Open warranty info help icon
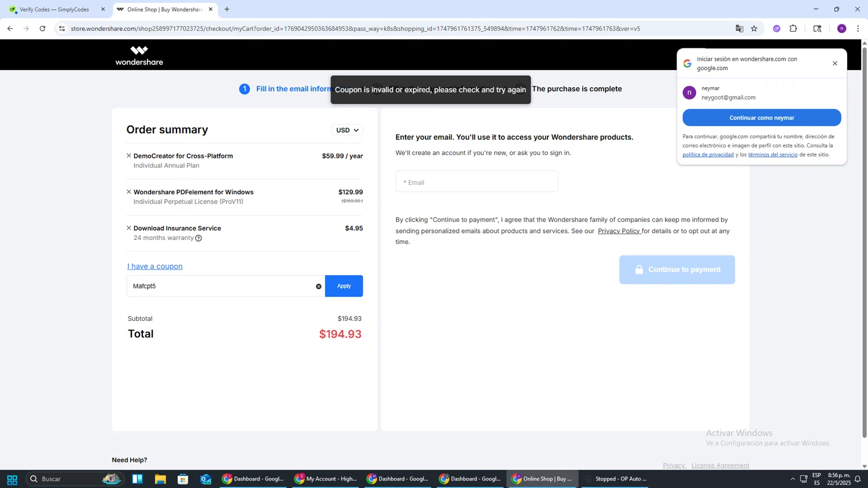The width and height of the screenshot is (868, 488). pyautogui.click(x=198, y=238)
